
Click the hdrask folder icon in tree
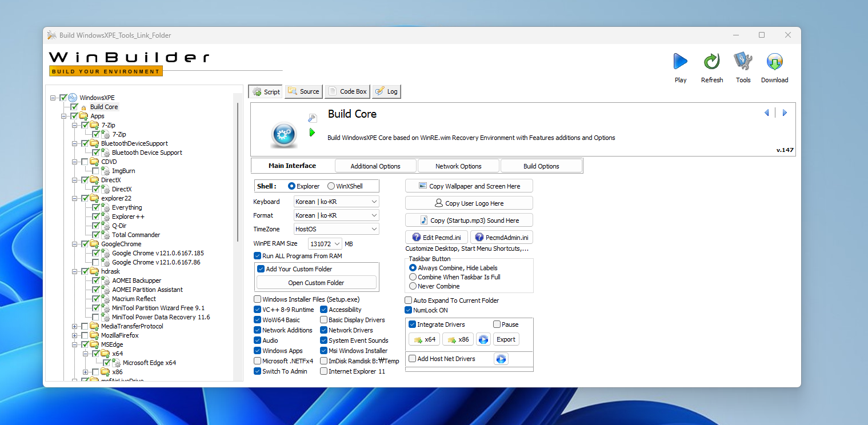point(94,271)
